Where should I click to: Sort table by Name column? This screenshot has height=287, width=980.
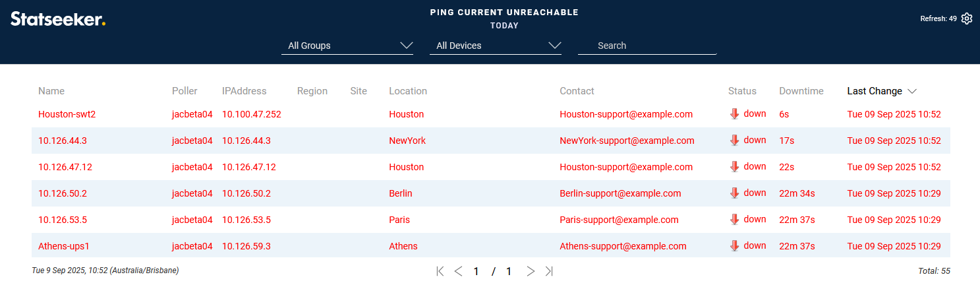[51, 91]
